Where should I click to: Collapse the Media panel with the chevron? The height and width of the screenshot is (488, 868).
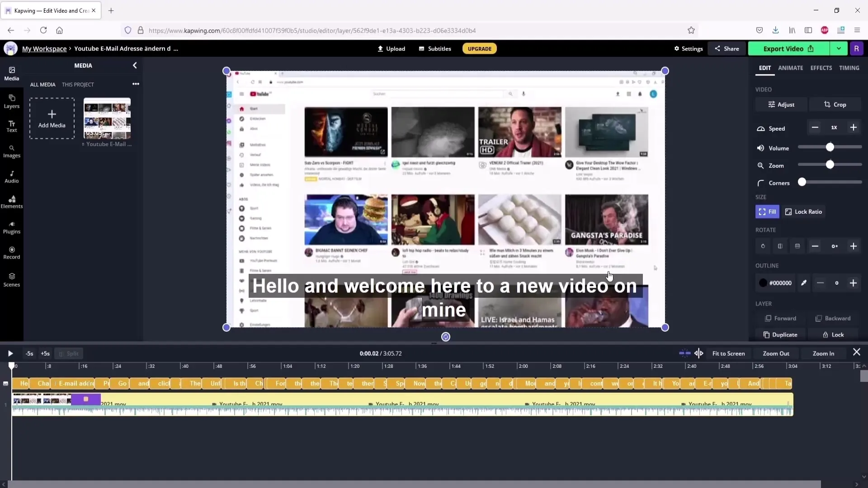(135, 66)
